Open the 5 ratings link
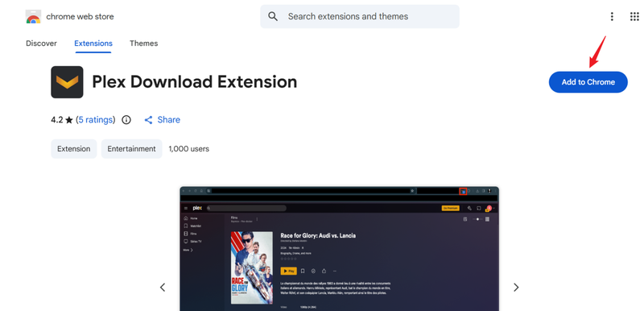644x311 pixels. point(97,119)
